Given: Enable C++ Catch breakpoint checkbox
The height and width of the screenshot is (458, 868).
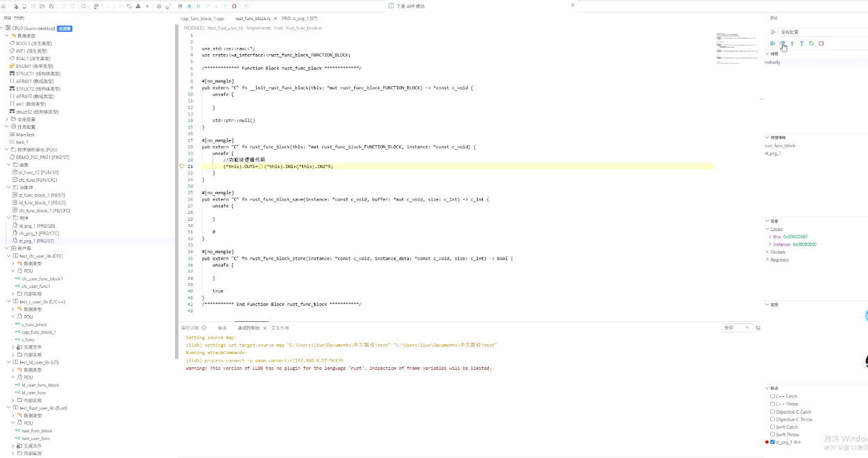Looking at the screenshot, I should coord(772,396).
